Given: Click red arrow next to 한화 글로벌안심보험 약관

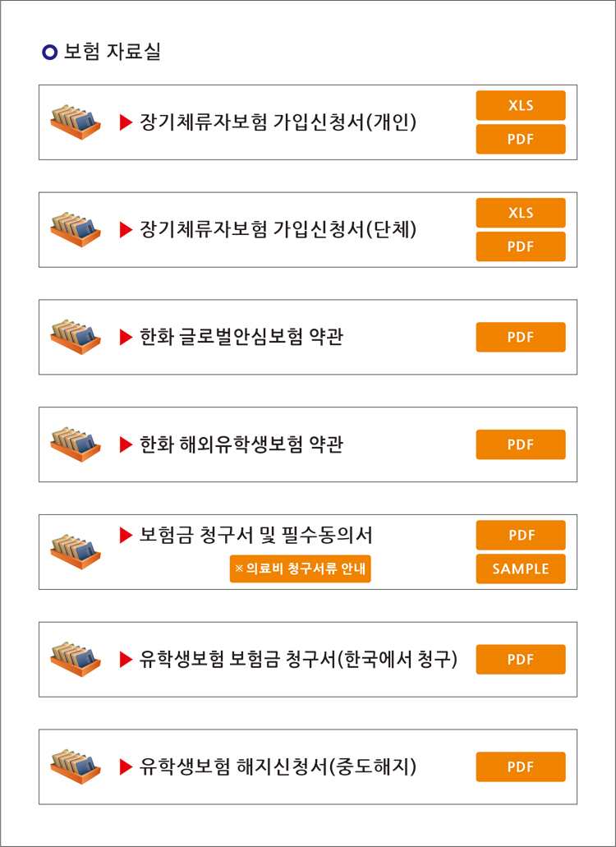Looking at the screenshot, I should point(126,338).
